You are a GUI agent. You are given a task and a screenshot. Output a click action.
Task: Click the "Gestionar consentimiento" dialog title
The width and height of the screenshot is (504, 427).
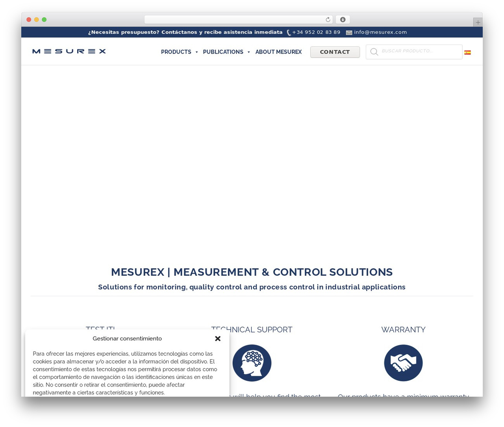pos(127,338)
